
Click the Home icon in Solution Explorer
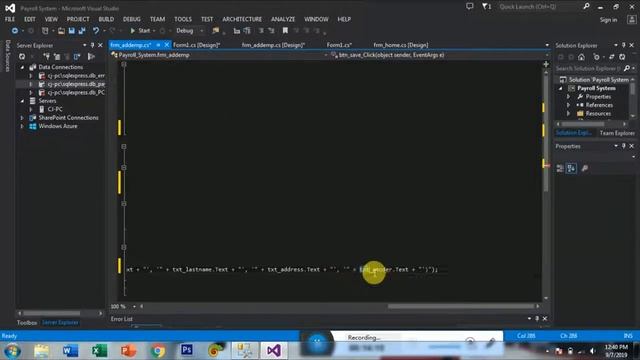581,57
